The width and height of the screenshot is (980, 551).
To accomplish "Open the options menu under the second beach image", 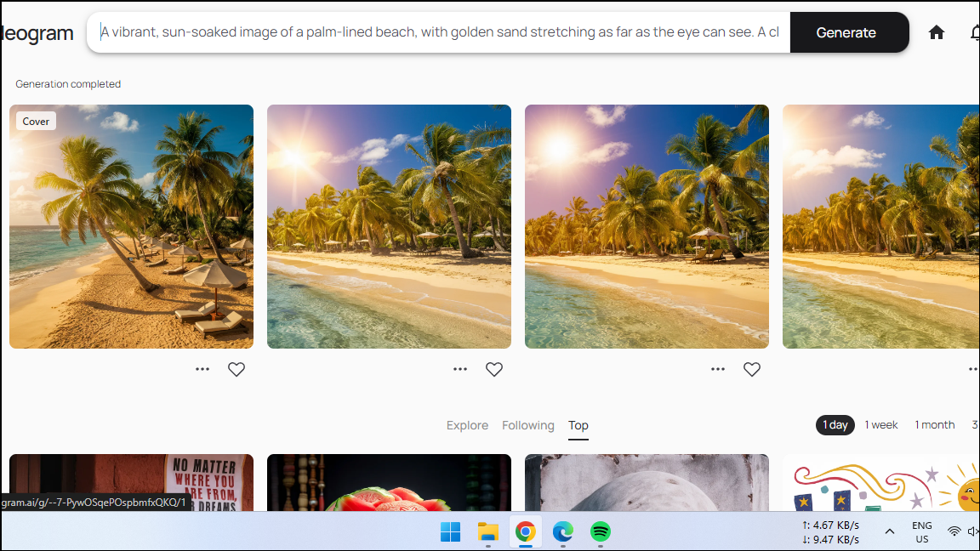I will tap(459, 369).
